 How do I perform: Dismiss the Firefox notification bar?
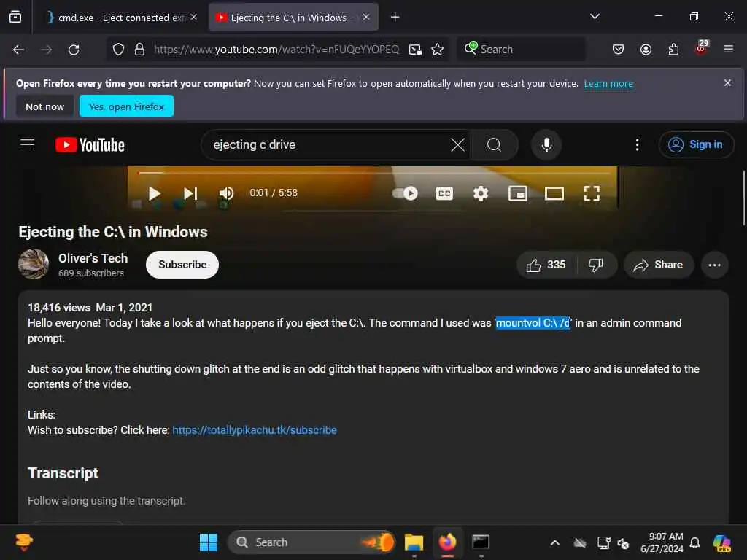[727, 83]
